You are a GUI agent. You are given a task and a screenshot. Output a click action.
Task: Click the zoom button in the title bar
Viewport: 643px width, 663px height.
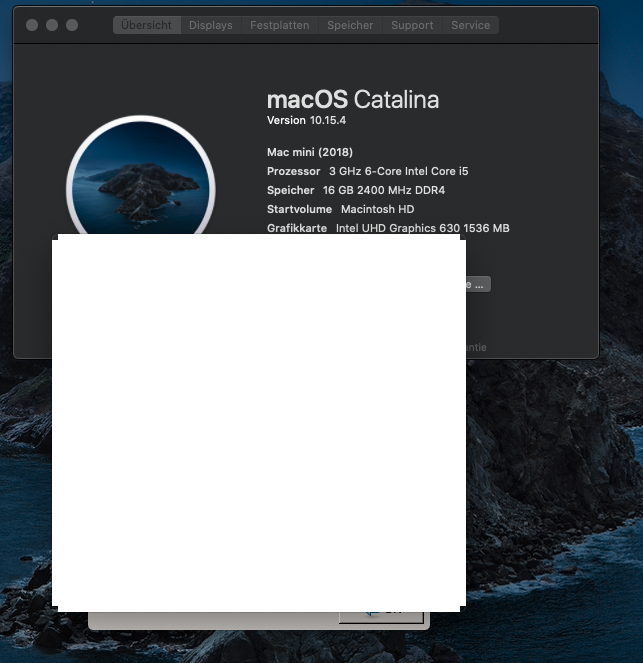pyautogui.click(x=72, y=25)
